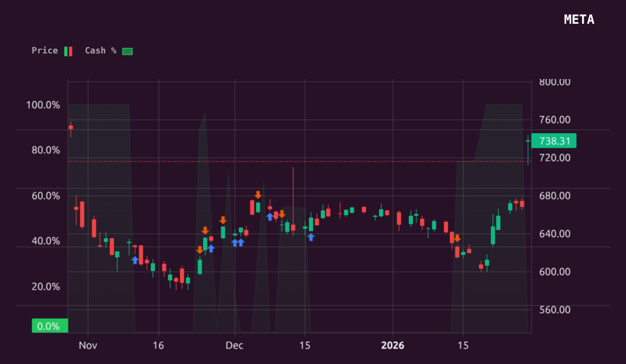Click the blue buy arrow under the mid-November candle
The height and width of the screenshot is (364, 626).
[135, 259]
